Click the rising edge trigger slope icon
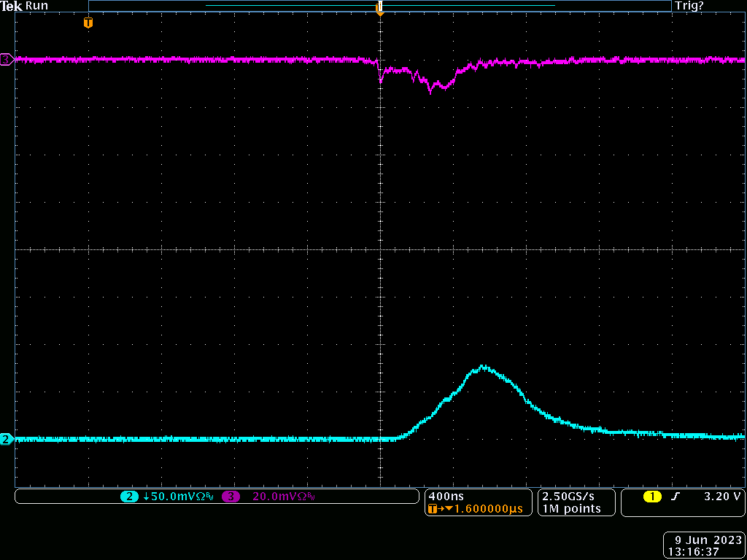This screenshot has width=747, height=560. 676,497
